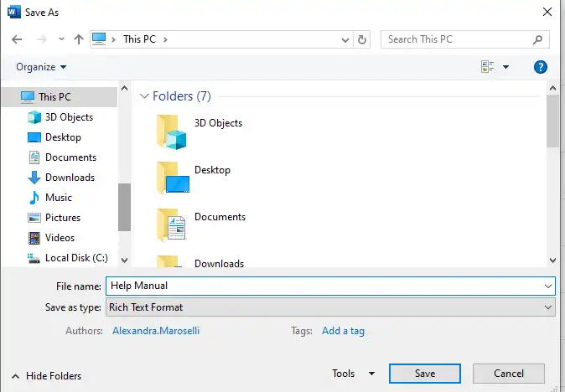Open the Help question mark button
The width and height of the screenshot is (565, 392).
click(541, 67)
